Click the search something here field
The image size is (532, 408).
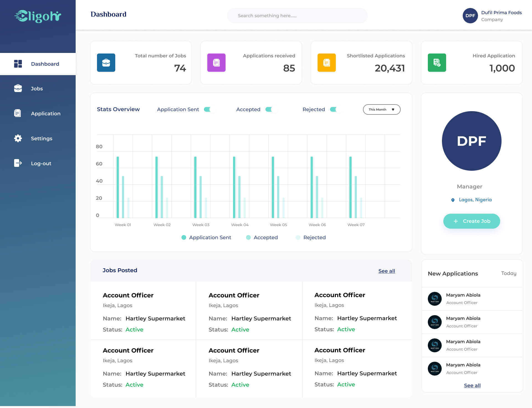coord(297,16)
